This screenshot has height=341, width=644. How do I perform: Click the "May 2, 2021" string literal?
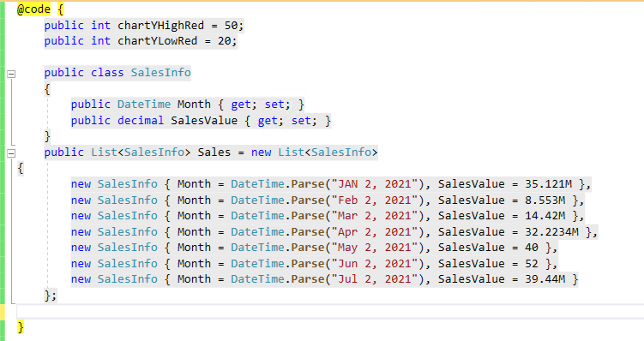tap(375, 248)
